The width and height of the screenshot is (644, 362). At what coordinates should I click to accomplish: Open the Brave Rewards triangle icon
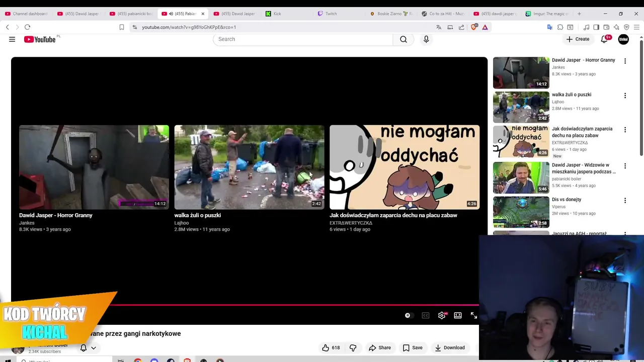(485, 27)
